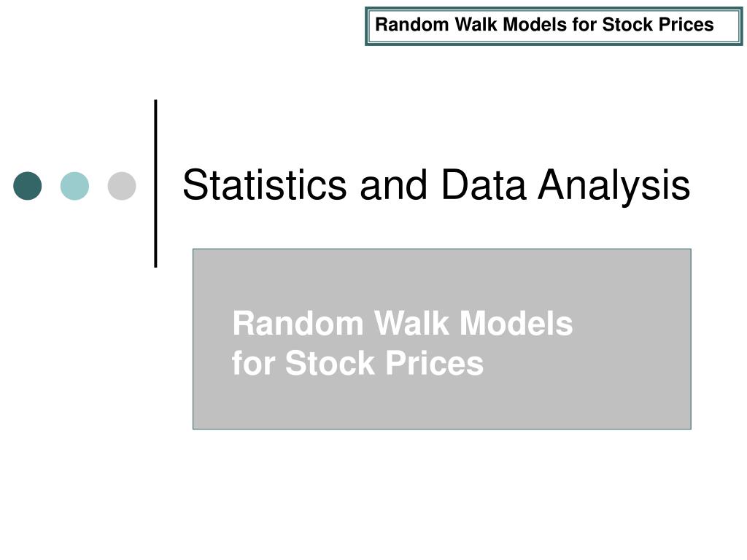Click the empty gray area below the subtitle text
Image resolution: width=747 pixels, height=560 pixels.
tap(441, 405)
